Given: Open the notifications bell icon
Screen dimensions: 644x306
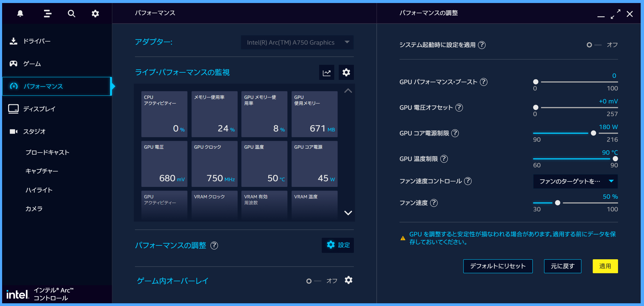Looking at the screenshot, I should (20, 14).
